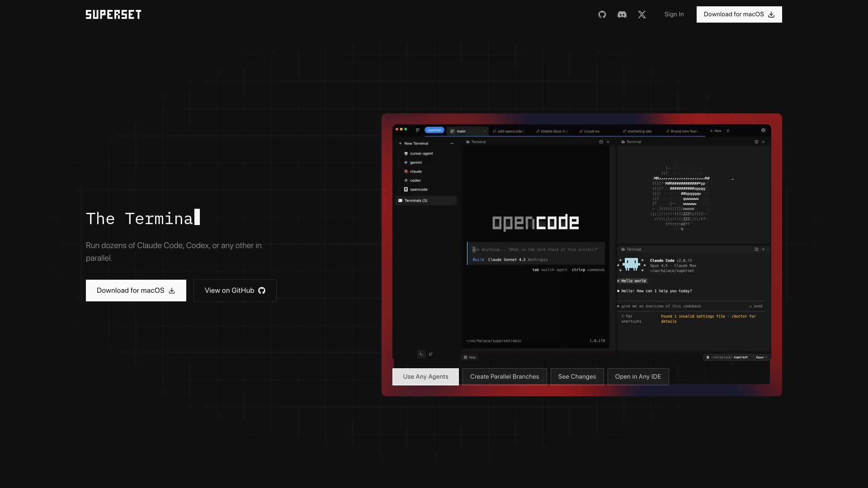Select the claude preset in preview sidebar
The height and width of the screenshot is (488, 868).
coord(413,172)
